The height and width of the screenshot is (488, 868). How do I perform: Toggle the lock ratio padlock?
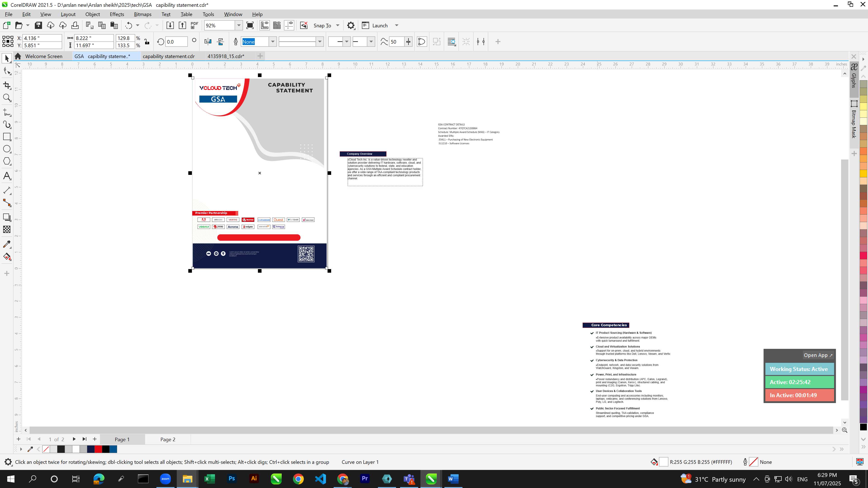[146, 41]
